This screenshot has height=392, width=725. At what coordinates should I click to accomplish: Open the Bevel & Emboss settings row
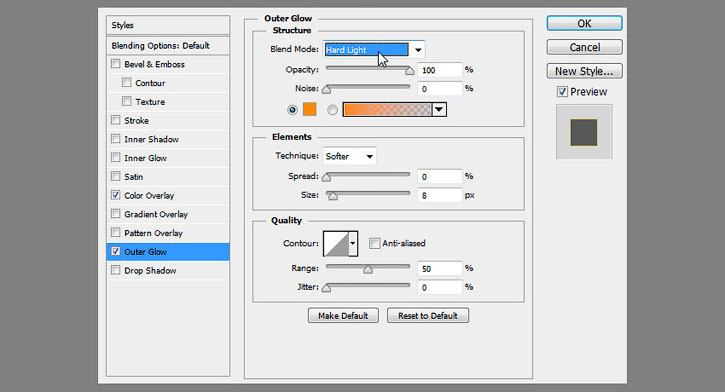[168, 64]
